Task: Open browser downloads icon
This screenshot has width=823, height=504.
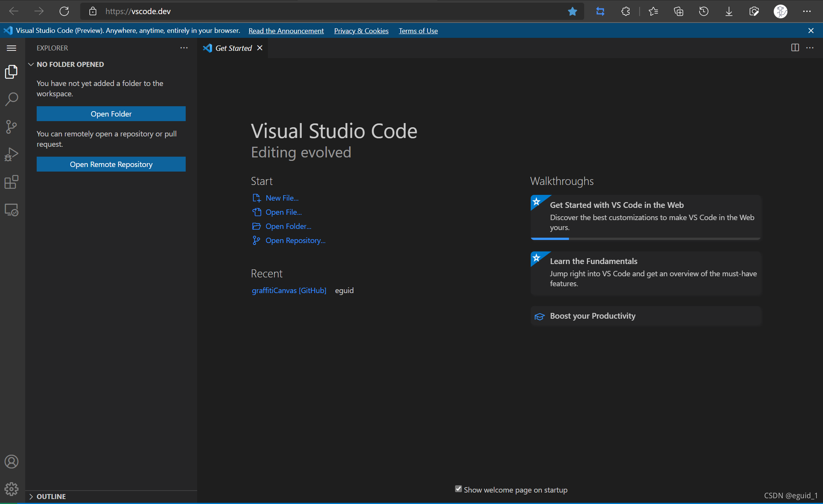Action: click(729, 11)
